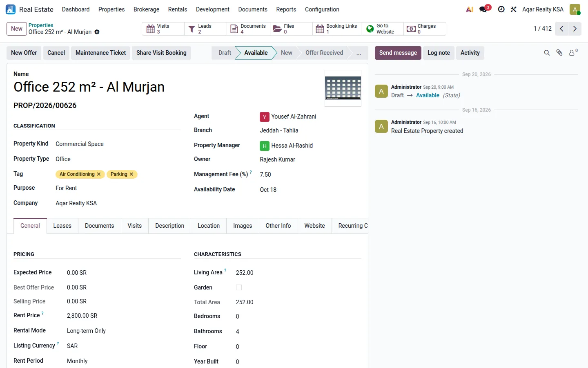The image size is (588, 368).
Task: Switch to the Location tab
Action: (209, 226)
